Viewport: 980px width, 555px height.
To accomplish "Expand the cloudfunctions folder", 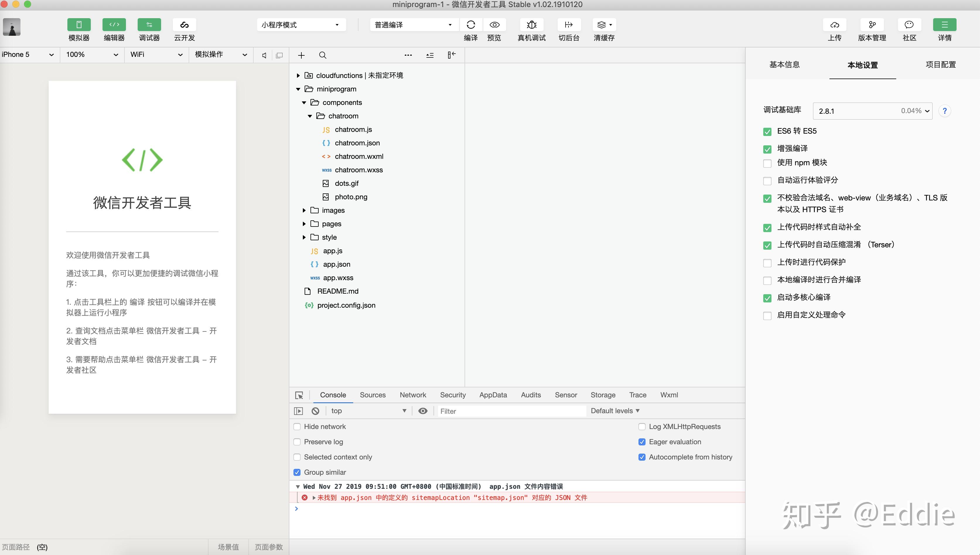I will pos(298,76).
